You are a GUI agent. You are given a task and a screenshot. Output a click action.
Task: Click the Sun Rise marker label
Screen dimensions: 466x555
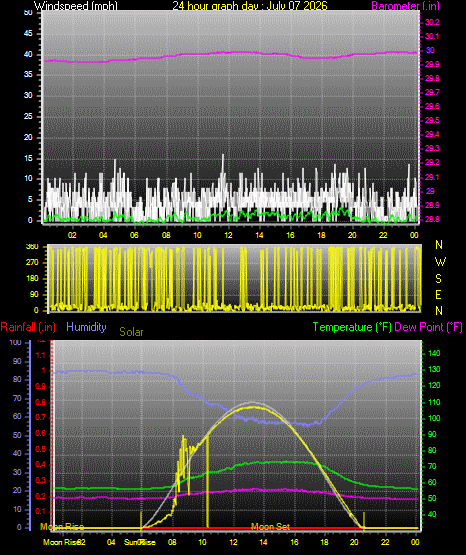click(x=140, y=542)
